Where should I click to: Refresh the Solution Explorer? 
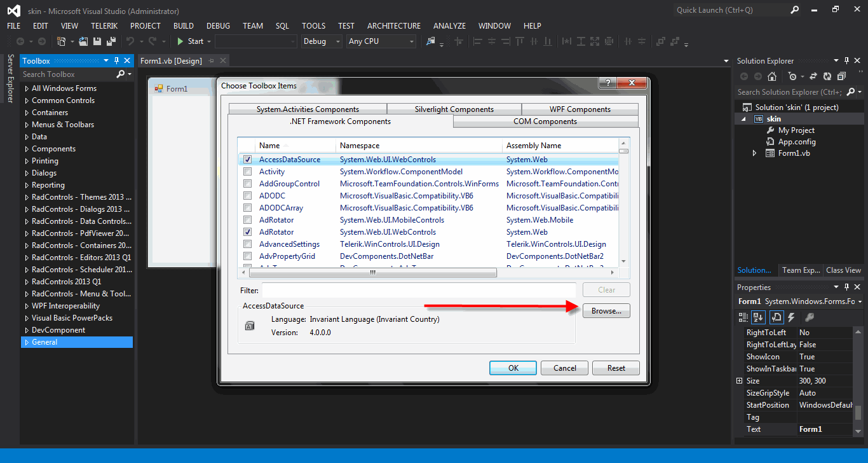pos(827,76)
